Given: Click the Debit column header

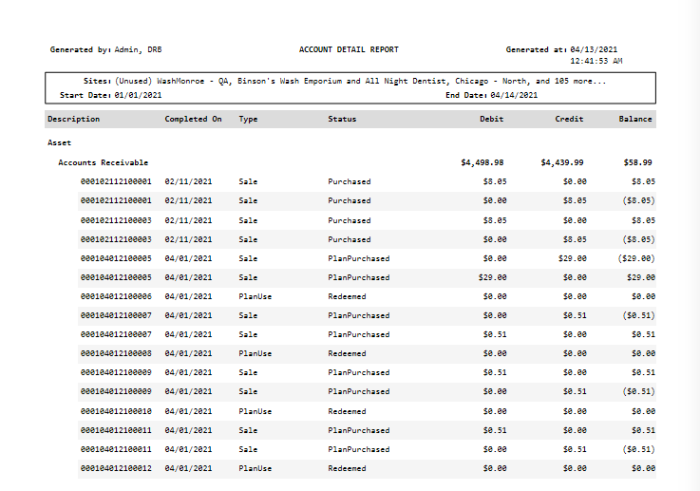Looking at the screenshot, I should point(492,119).
